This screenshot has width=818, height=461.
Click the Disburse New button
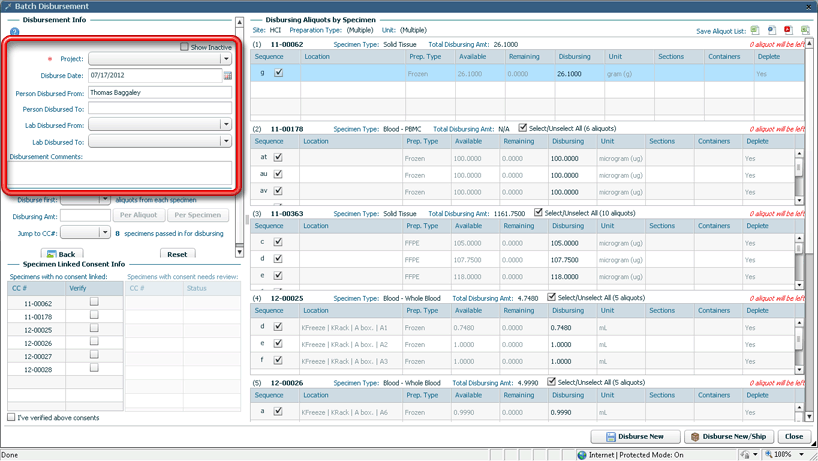click(x=635, y=436)
